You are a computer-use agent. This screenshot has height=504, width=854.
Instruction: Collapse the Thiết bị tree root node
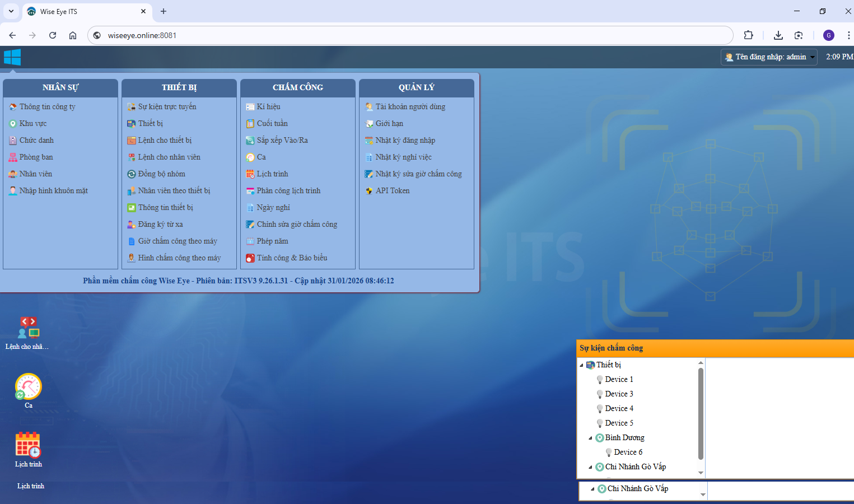coord(581,365)
